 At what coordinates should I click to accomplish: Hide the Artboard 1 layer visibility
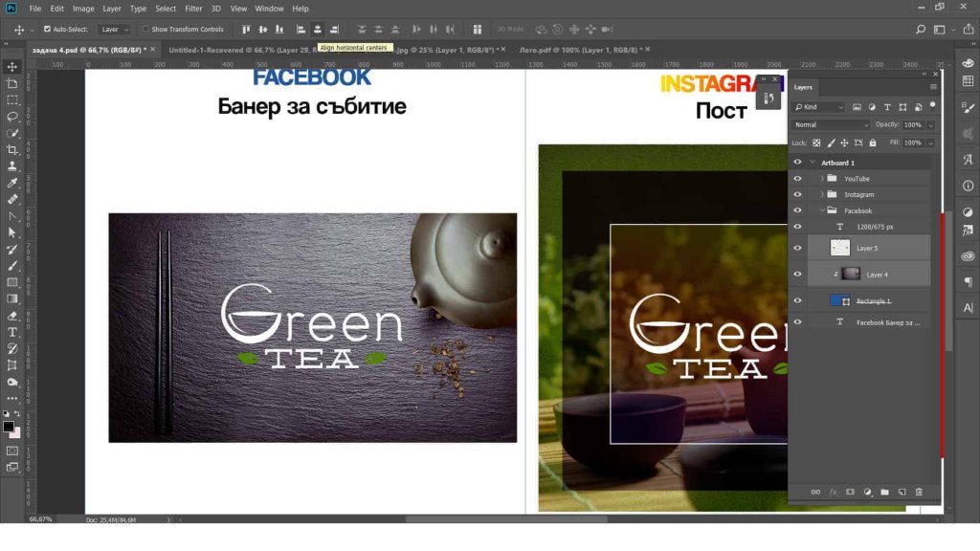pyautogui.click(x=797, y=163)
